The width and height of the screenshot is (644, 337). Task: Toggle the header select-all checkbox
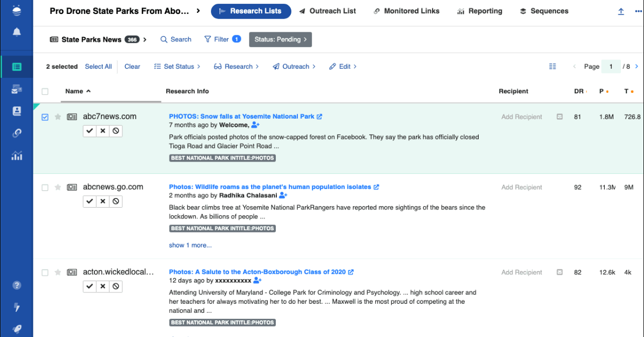point(45,91)
